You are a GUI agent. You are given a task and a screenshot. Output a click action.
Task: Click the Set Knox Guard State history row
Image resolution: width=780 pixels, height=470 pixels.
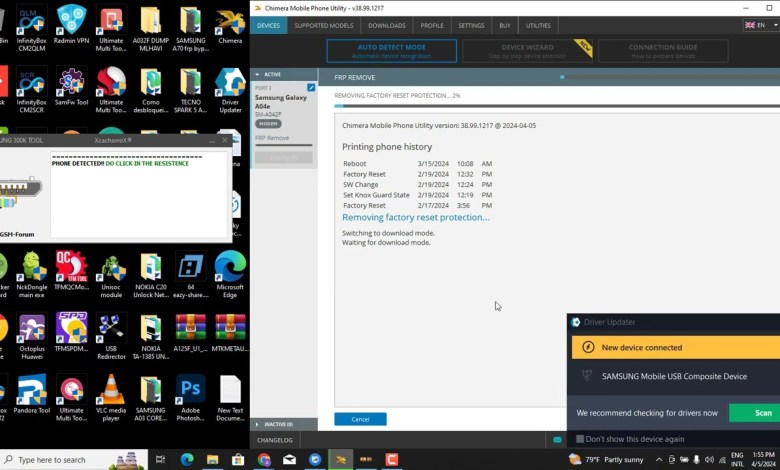pos(417,195)
